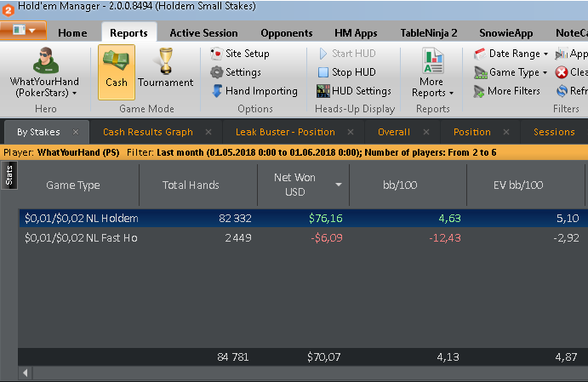Click the horizontal scrollbar left arrow
Image resolution: width=588 pixels, height=382 pixels.
tap(26, 373)
